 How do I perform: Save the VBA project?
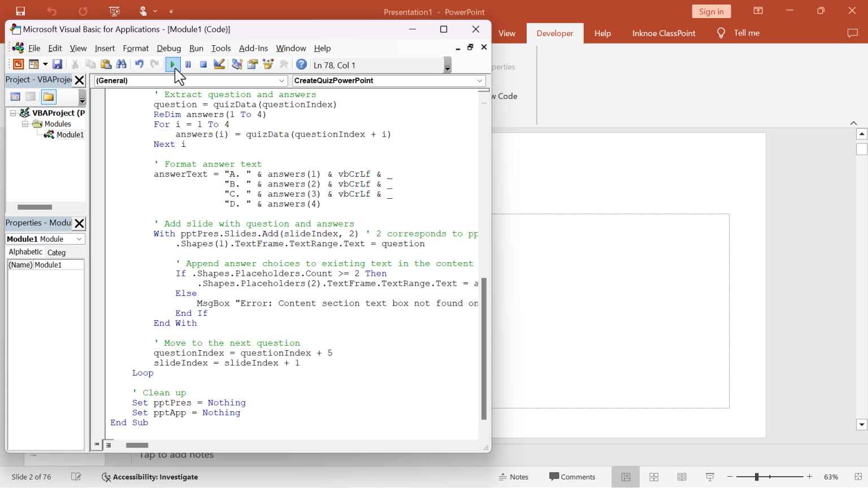tap(58, 64)
